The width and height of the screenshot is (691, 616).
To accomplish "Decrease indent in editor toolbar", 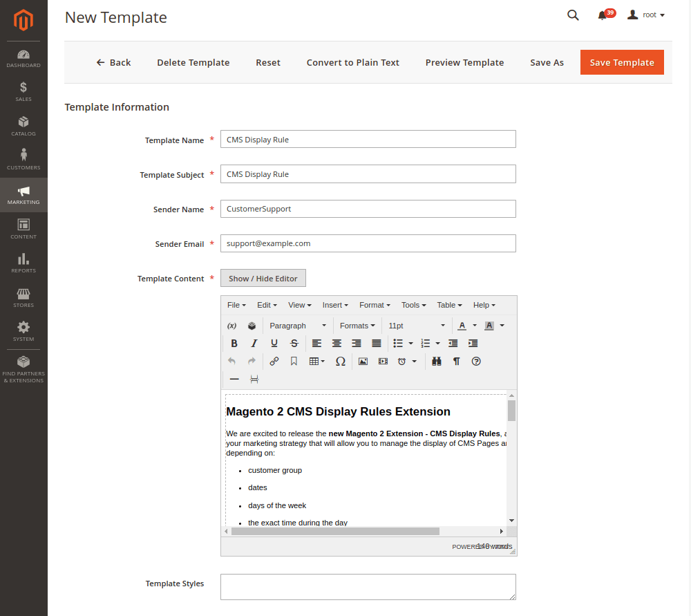I will (453, 344).
